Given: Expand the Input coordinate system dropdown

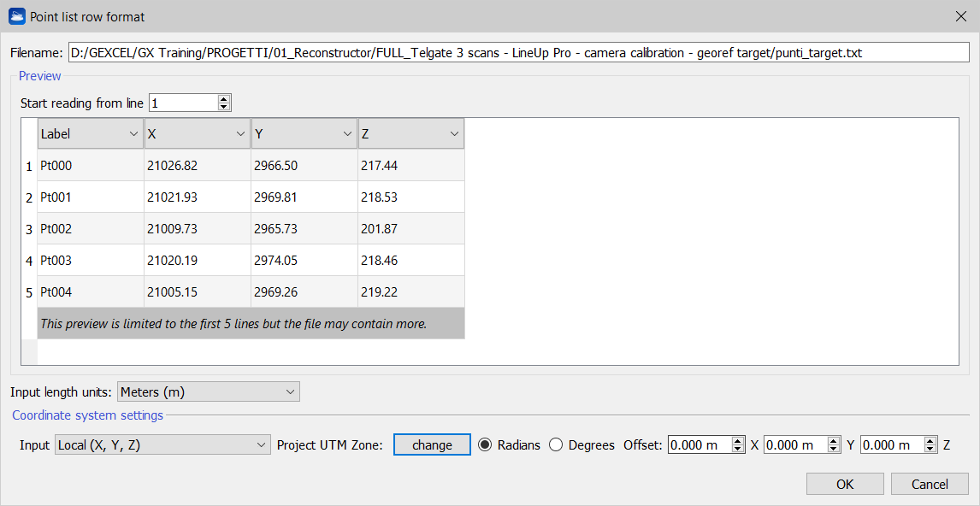Looking at the screenshot, I should (x=162, y=445).
